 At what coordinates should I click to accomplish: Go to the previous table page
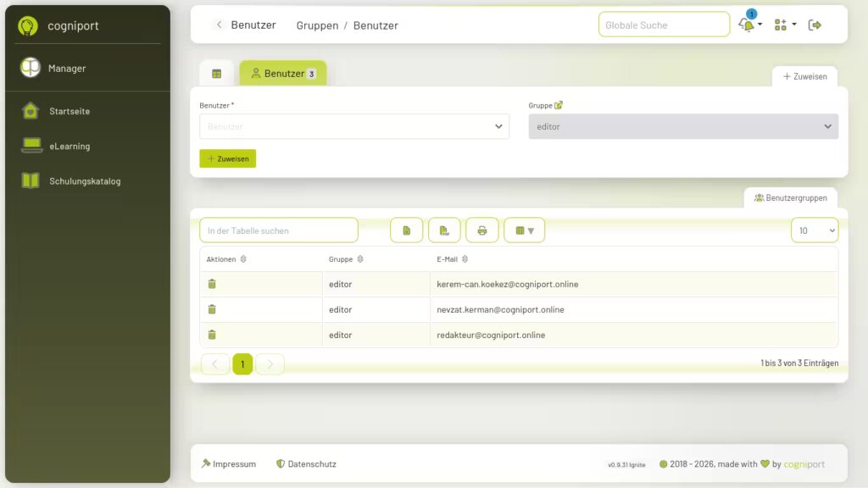(214, 364)
